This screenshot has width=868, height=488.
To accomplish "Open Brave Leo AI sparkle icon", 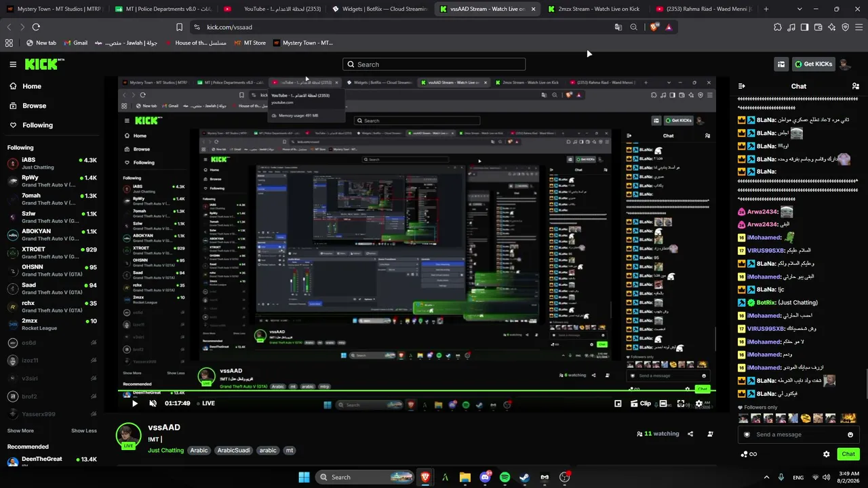I will point(832,27).
